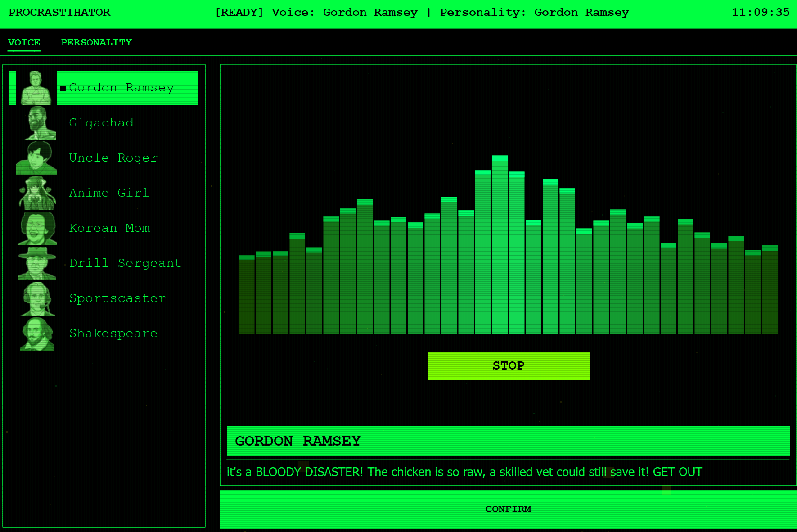The height and width of the screenshot is (532, 797).
Task: Select the Sportscaster portrait icon
Action: 38,298
